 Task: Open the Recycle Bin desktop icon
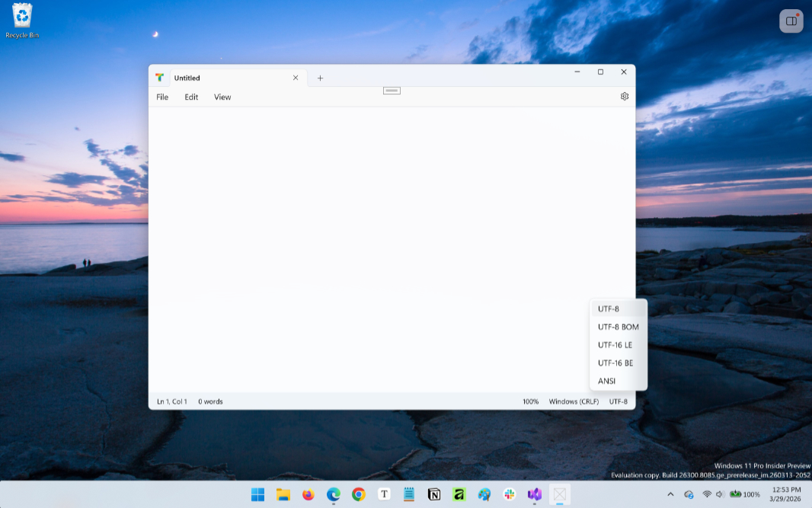click(22, 20)
